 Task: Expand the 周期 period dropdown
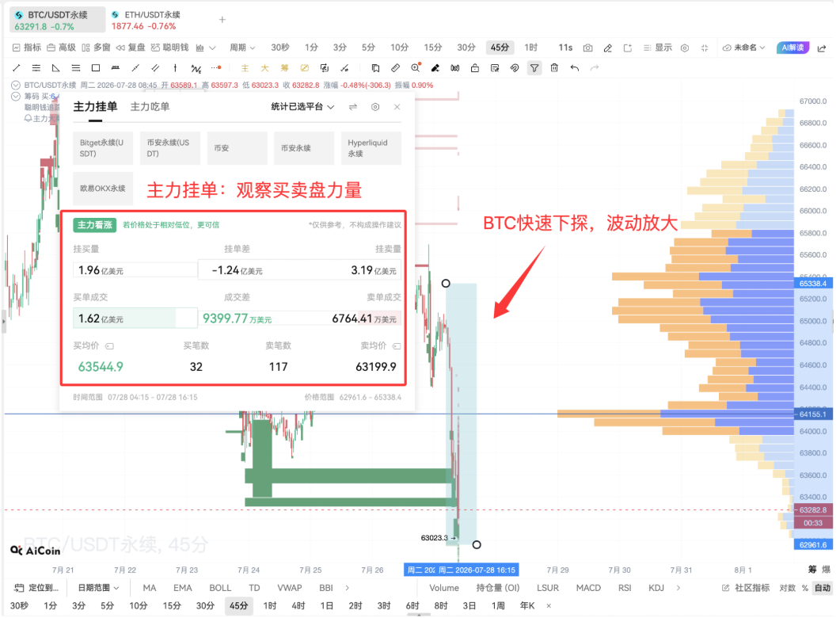point(242,48)
